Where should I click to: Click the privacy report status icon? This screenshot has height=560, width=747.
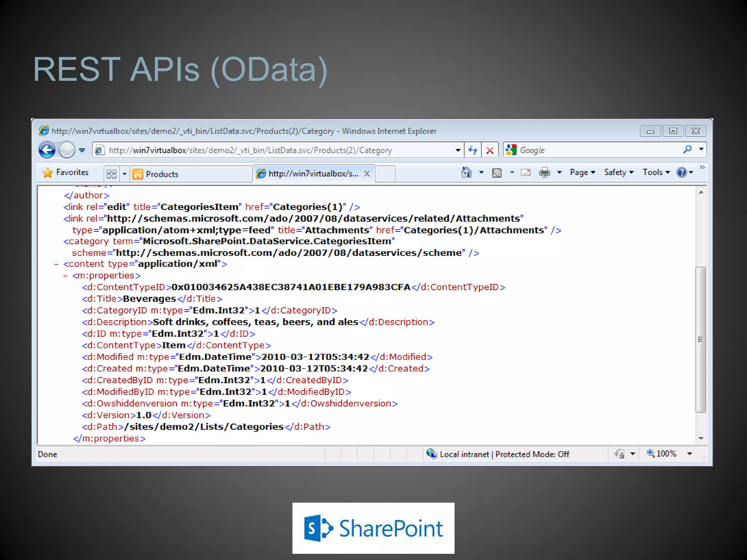620,454
